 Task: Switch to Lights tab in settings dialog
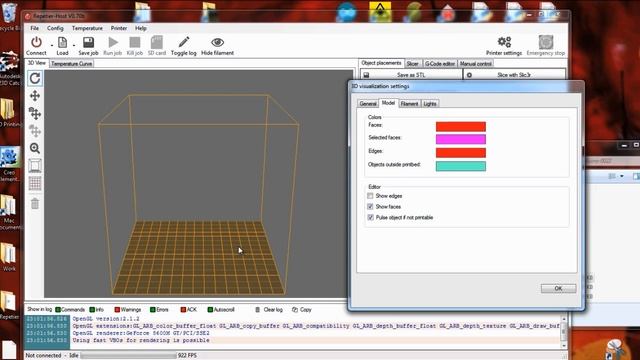[430, 104]
